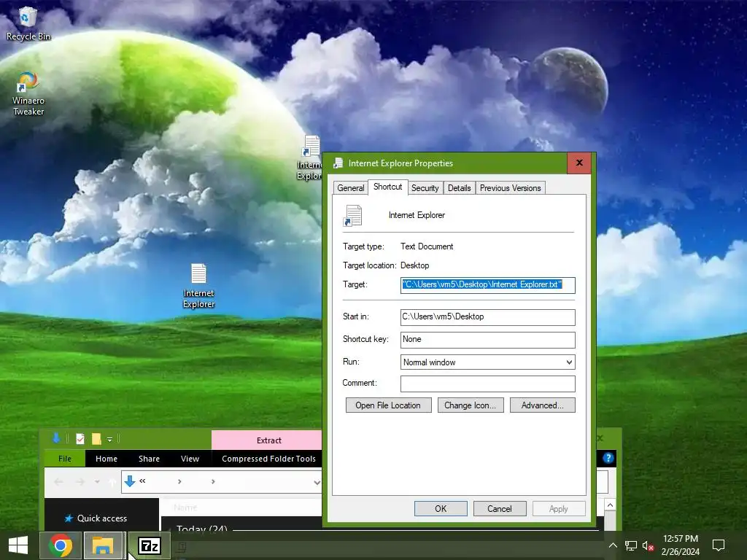Click the Back arrow in File Explorer

[58, 482]
